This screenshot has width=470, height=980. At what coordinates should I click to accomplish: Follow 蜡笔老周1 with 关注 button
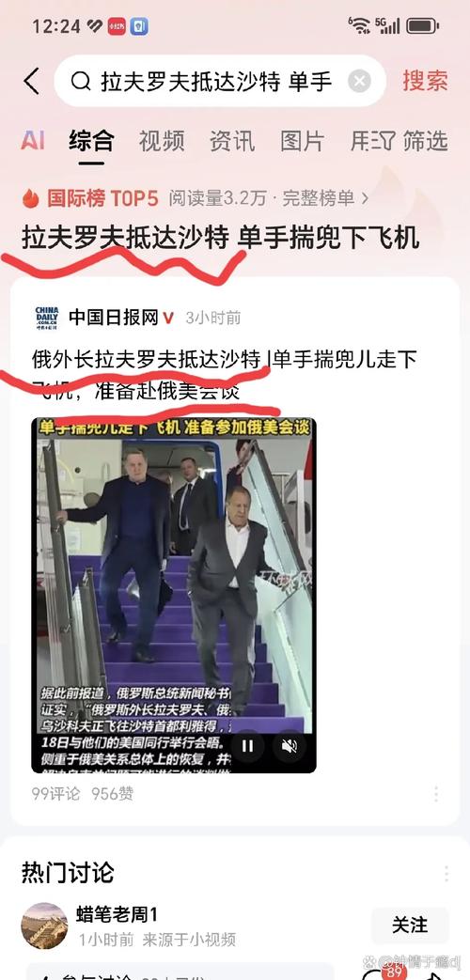coord(410,925)
